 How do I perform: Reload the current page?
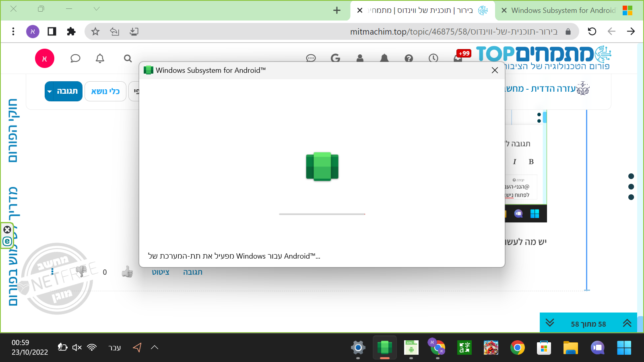click(592, 31)
